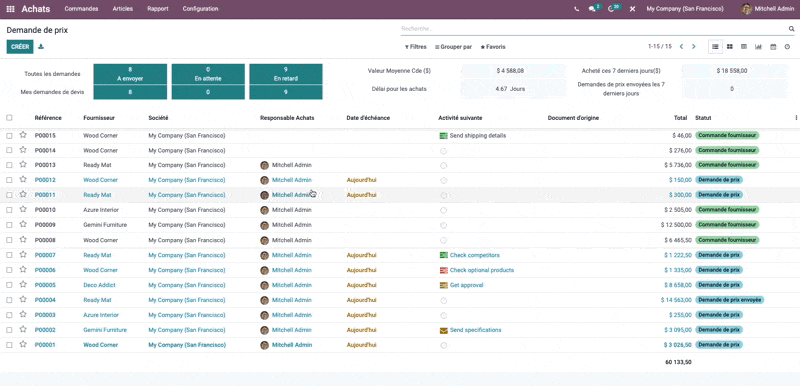
Task: Check the box next to P00007
Action: click(9, 255)
